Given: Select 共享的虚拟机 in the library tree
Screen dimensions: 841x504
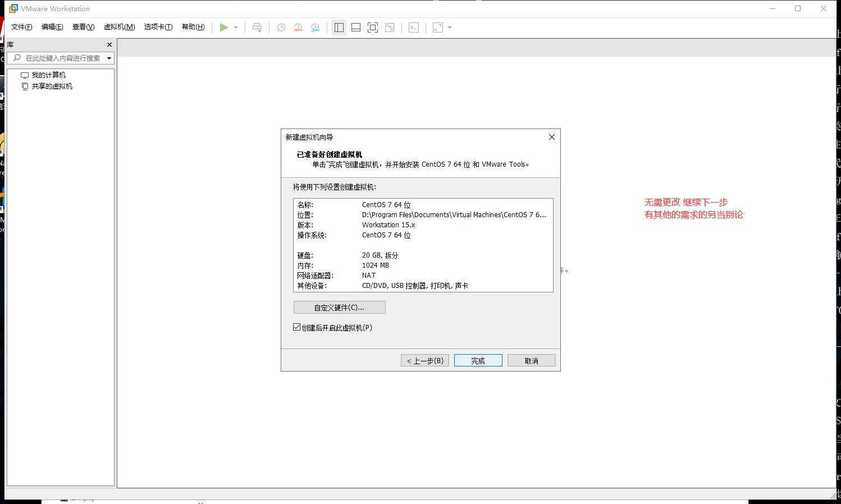Looking at the screenshot, I should (x=52, y=86).
